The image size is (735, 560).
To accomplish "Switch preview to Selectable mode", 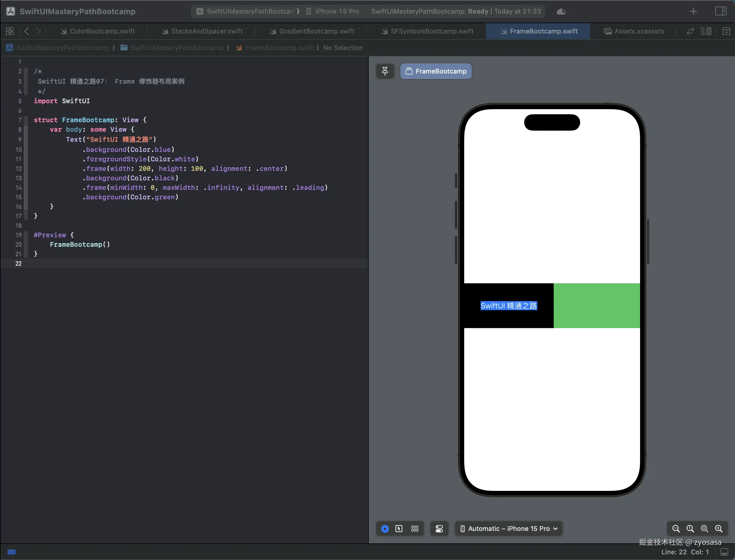I will [x=399, y=528].
